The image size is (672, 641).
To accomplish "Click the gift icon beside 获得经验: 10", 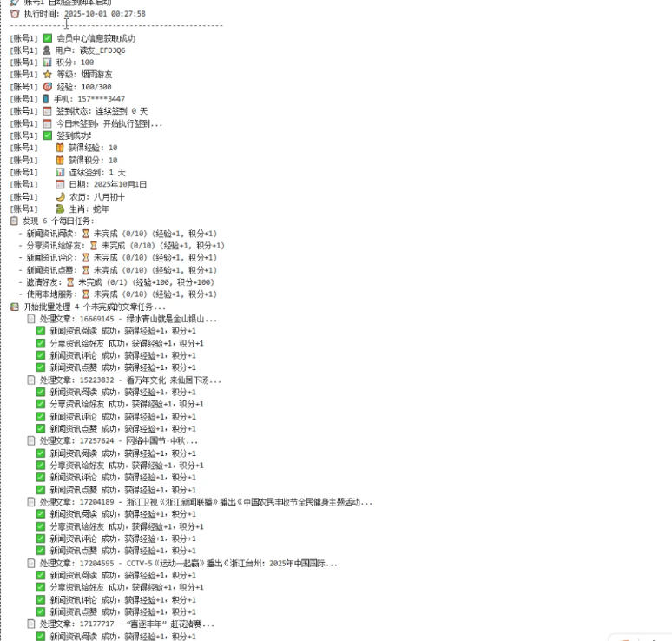I will coord(60,148).
